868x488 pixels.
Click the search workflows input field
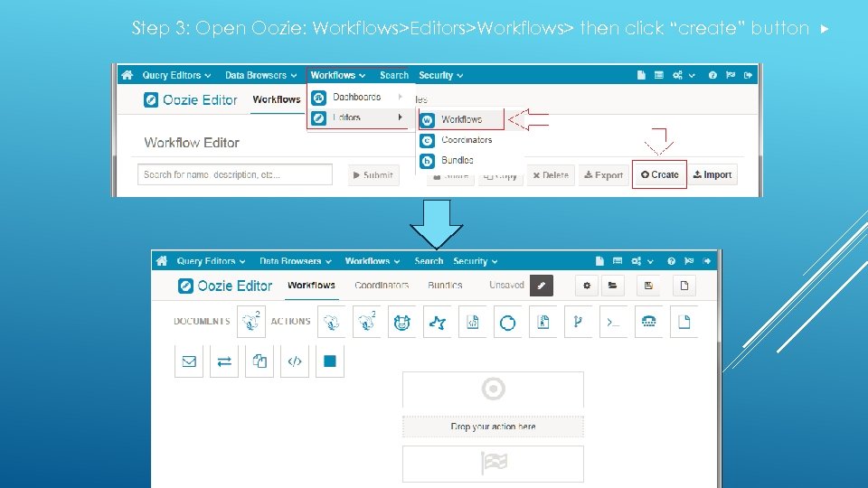235,174
